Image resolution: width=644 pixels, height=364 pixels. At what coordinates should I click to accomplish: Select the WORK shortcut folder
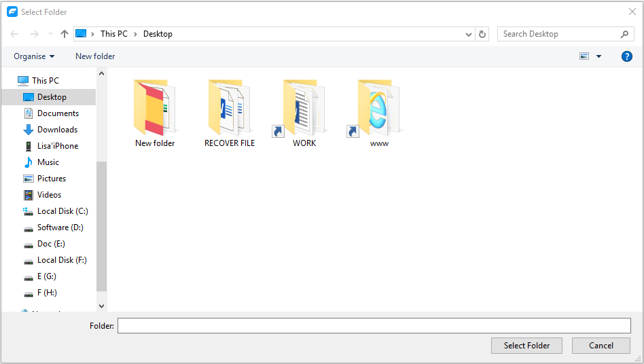pos(304,108)
